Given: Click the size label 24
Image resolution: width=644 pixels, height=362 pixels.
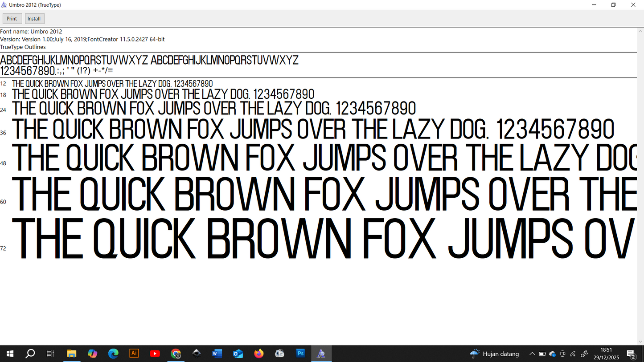Looking at the screenshot, I should pos(3,110).
